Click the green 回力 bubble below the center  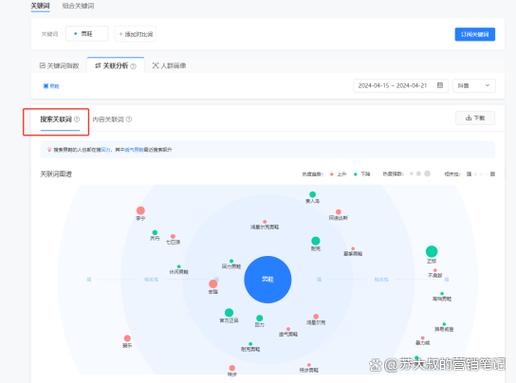(259, 318)
